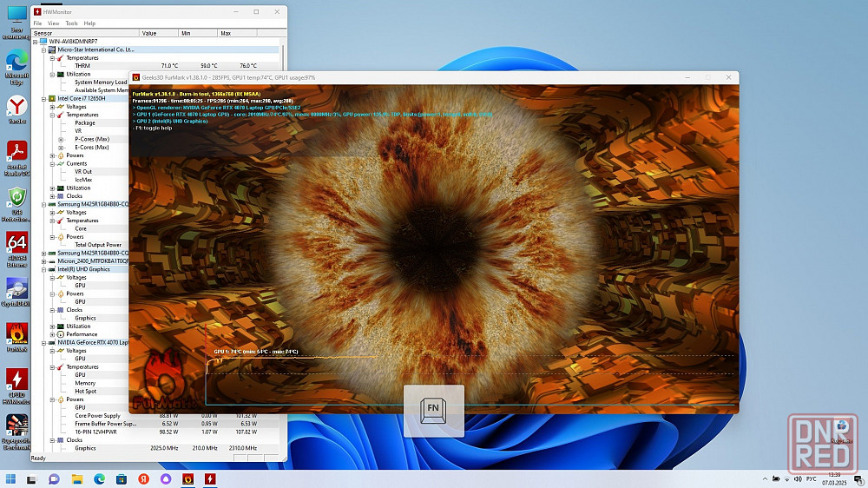This screenshot has height=488, width=868.
Task: Collapse the NVIDIA GeForce RTX 4070 node
Action: 43,342
